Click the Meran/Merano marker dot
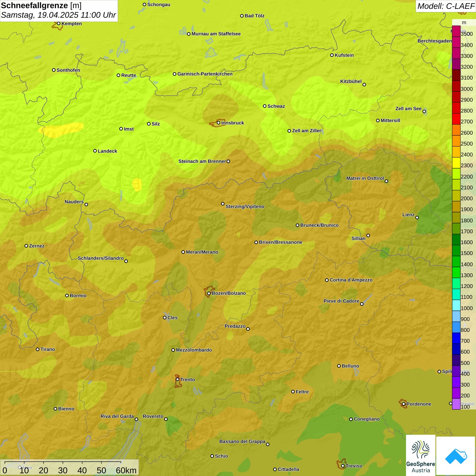 point(183,252)
